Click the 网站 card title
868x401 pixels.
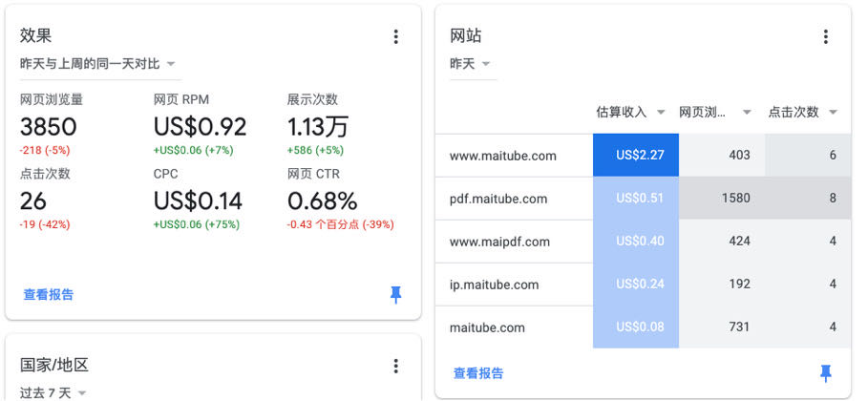pos(466,35)
